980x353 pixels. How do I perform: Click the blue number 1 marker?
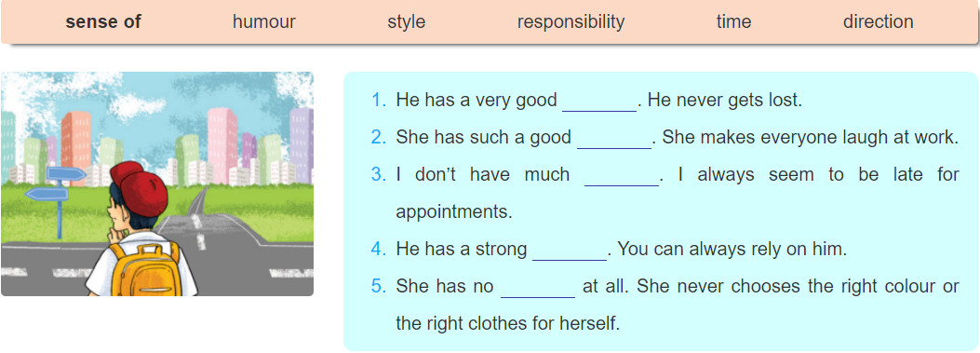point(378,101)
